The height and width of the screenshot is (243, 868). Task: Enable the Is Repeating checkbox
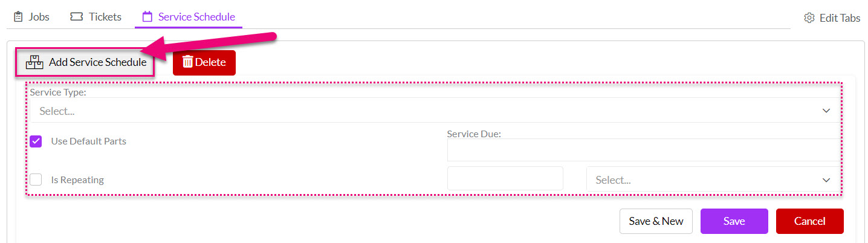(36, 180)
